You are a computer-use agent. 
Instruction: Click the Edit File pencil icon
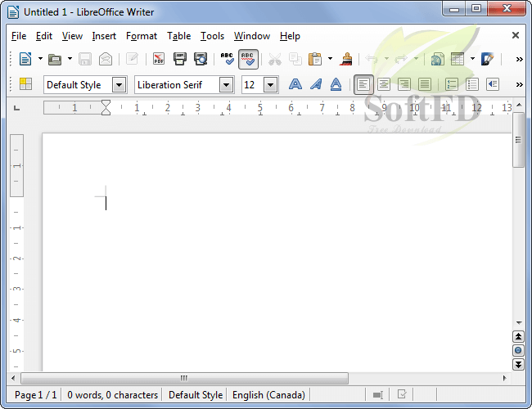[132, 59]
